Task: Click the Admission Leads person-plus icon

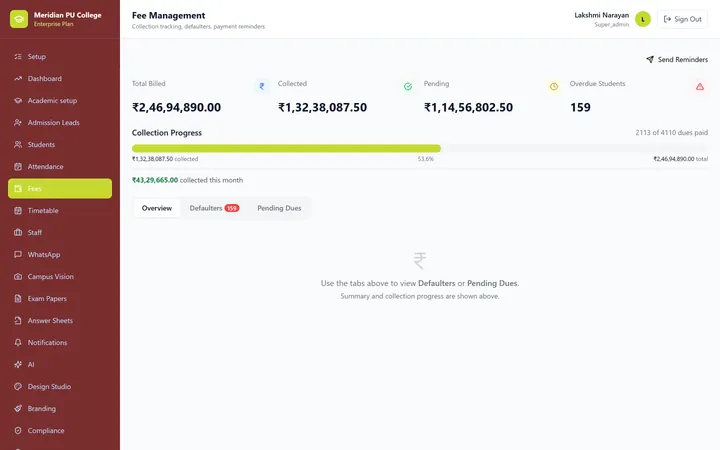Action: point(18,123)
